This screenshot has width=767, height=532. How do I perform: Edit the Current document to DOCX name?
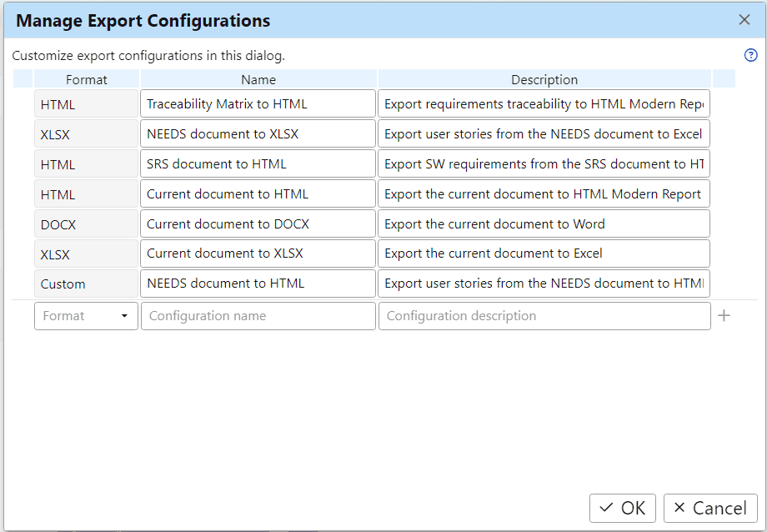pyautogui.click(x=258, y=224)
